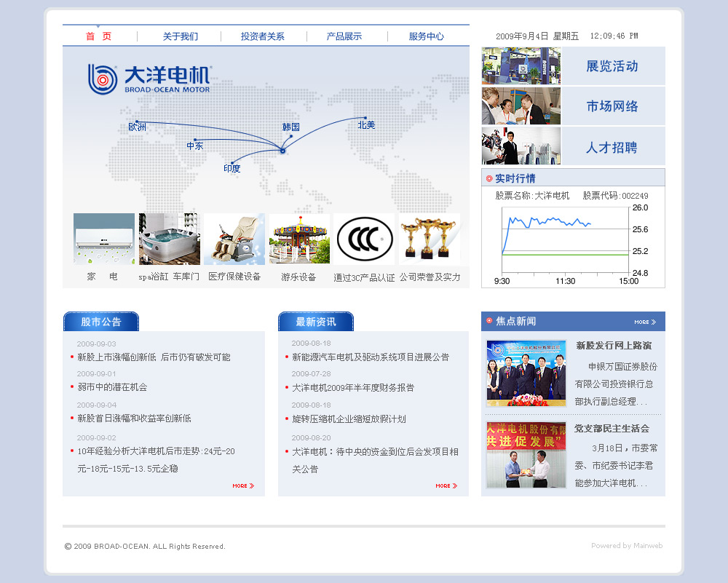
Task: Click the date 2009-09-03 in 股市公告
Action: [97, 344]
